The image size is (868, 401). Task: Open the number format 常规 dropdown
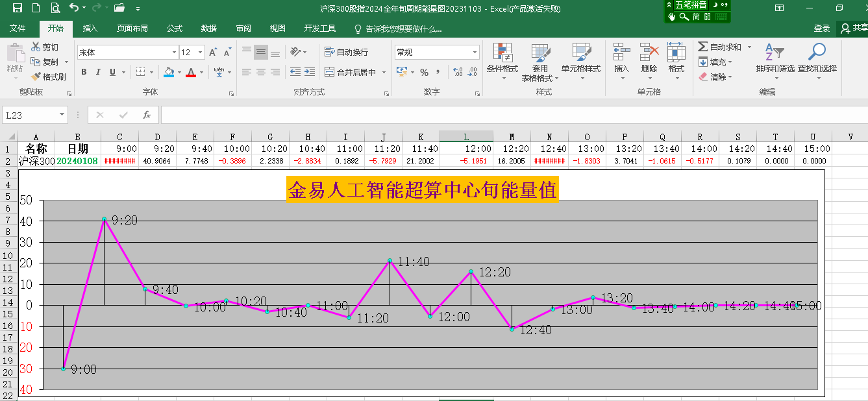click(x=475, y=53)
